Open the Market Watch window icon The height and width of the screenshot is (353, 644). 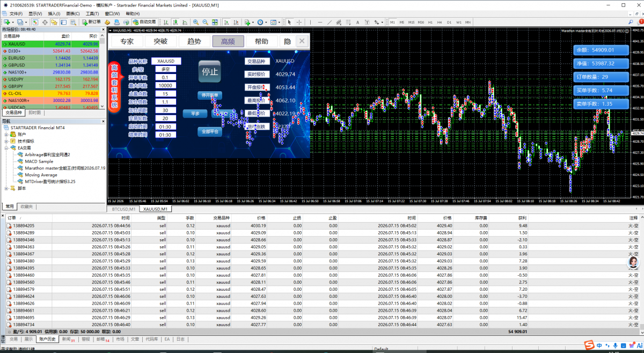pos(35,22)
